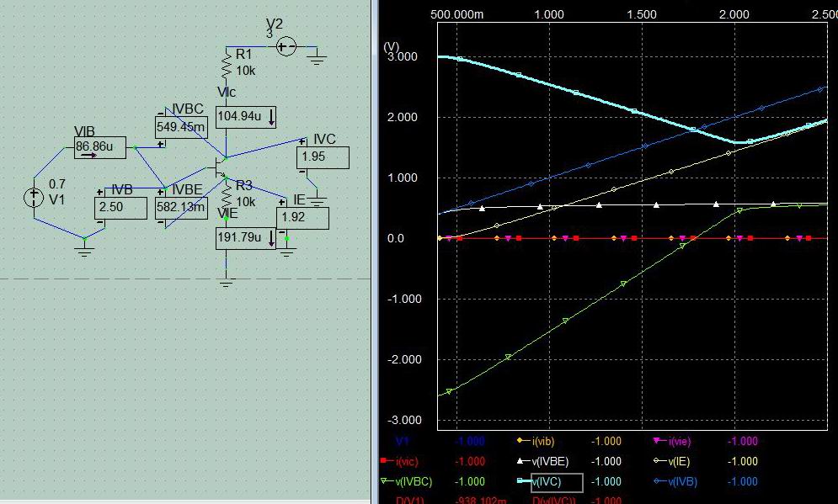Viewport: 838px width, 504px height.
Task: Select the V1 voltage source symbol
Action: [x=34, y=197]
